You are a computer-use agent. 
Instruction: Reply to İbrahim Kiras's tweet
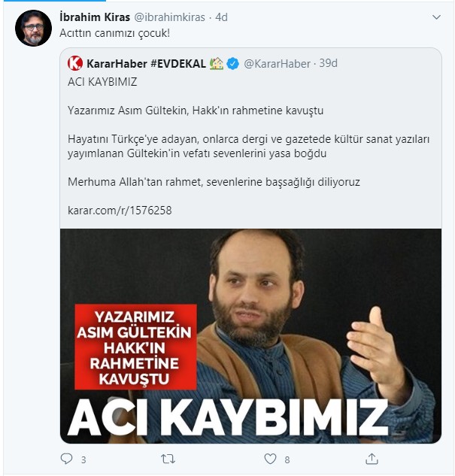click(66, 459)
